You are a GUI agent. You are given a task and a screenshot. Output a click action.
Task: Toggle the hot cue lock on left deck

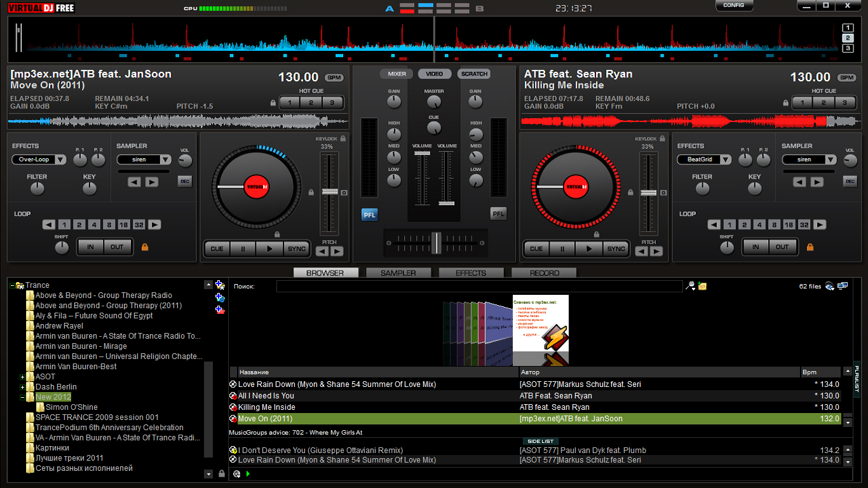(x=273, y=103)
